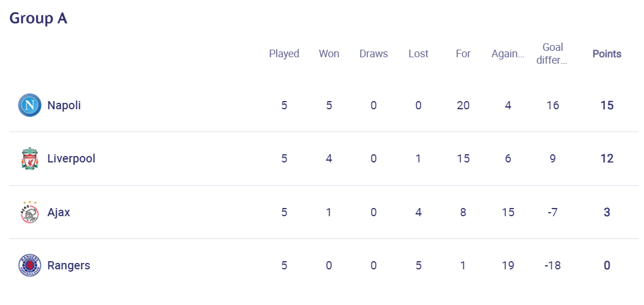Click the Lost column header
Image resolution: width=644 pixels, height=305 pixels.
pos(418,54)
